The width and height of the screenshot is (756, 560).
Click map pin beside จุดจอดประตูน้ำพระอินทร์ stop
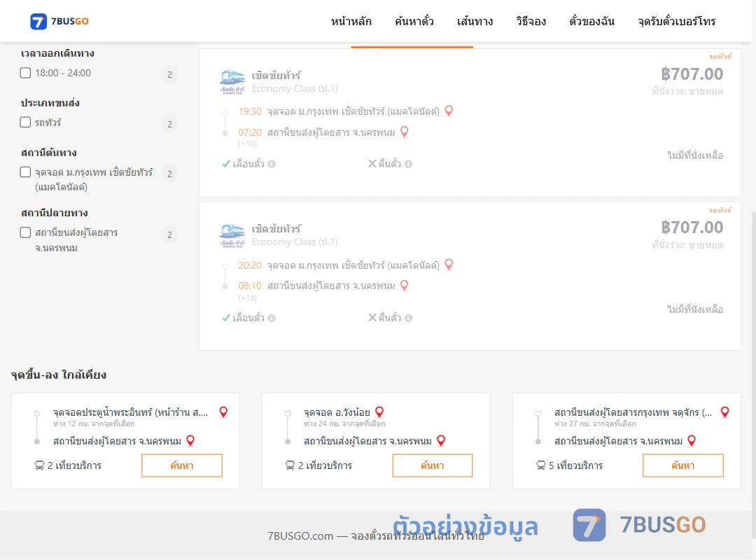(223, 412)
